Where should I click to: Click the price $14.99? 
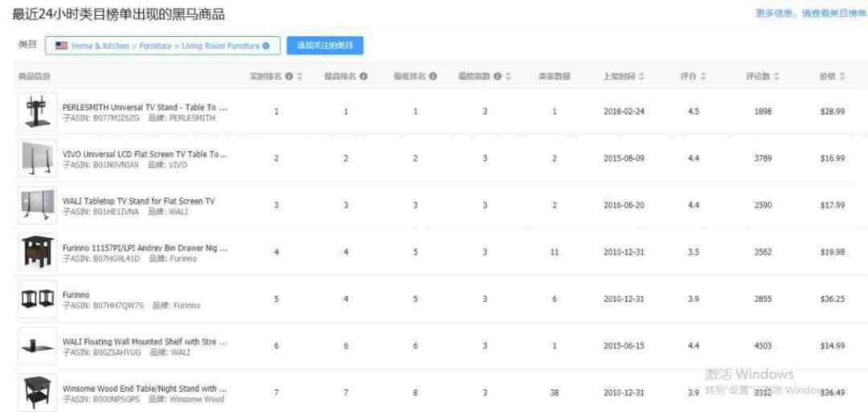[x=833, y=346]
